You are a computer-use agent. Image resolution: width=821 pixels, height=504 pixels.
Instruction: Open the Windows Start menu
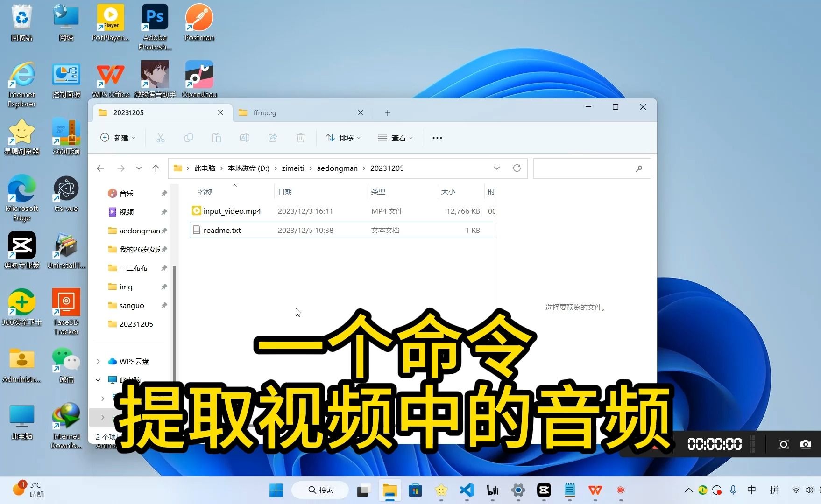(276, 490)
